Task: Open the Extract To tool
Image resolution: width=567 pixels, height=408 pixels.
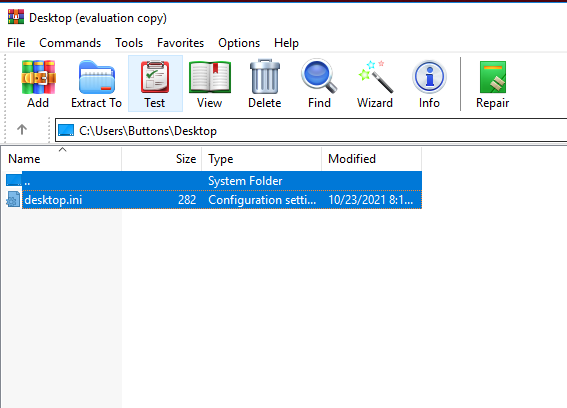Action: tap(97, 84)
